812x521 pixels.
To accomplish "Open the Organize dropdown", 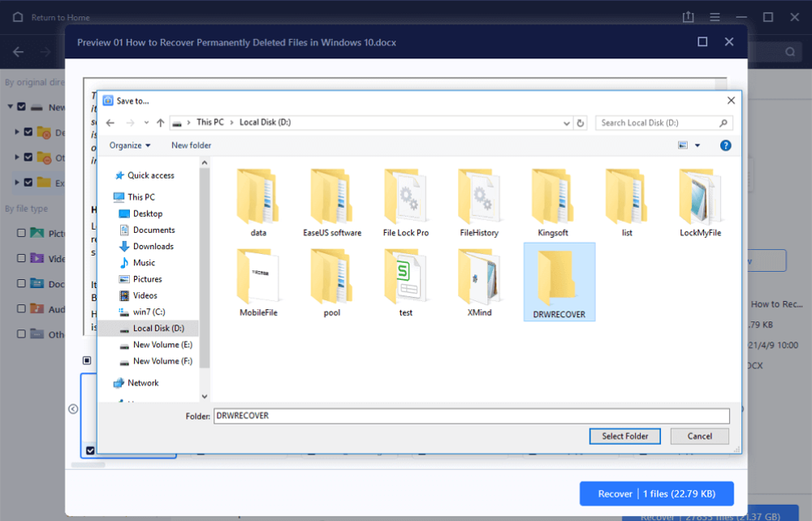I will tap(129, 145).
